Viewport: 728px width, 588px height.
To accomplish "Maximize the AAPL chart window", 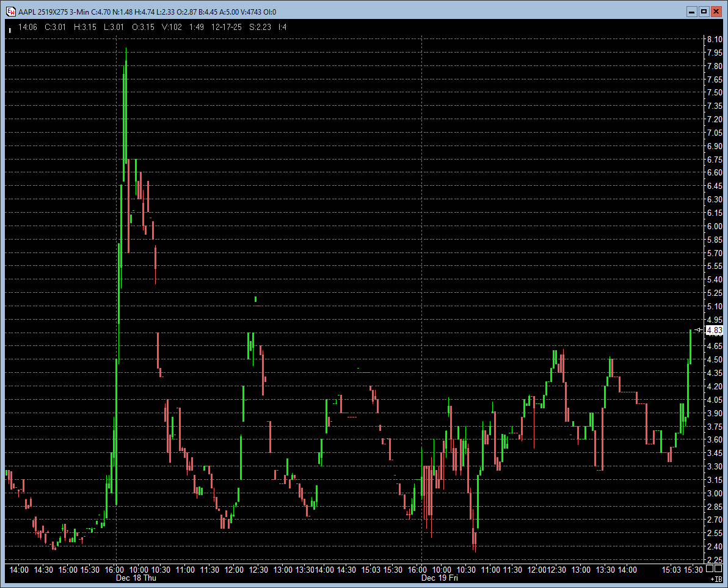I will [704, 12].
